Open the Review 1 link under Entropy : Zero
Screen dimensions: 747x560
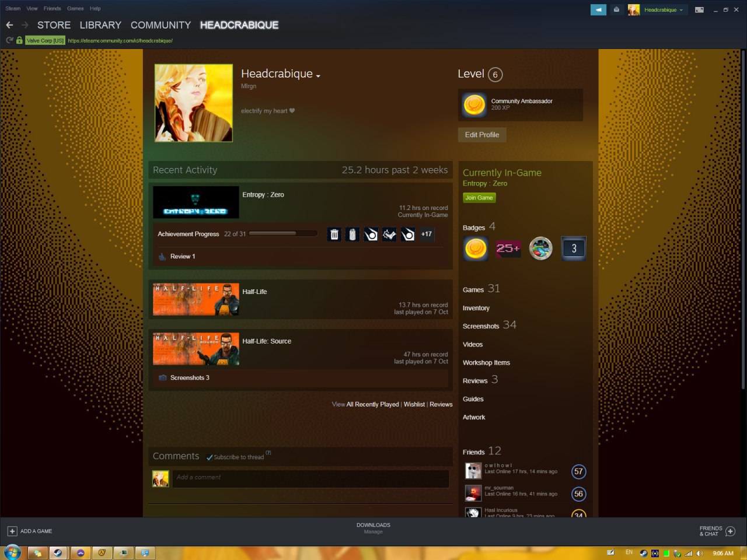click(183, 257)
